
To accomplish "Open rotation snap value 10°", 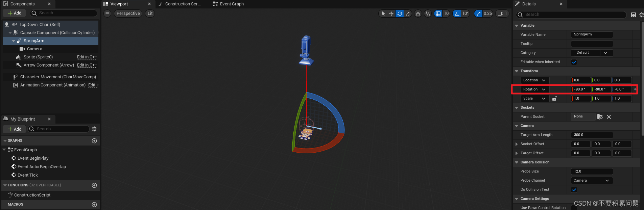I will click(x=465, y=14).
